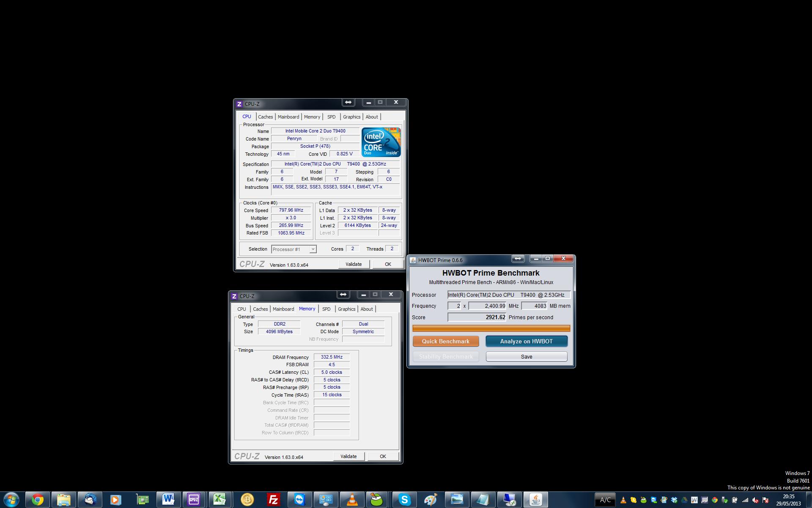
Task: Click the HWBOT Processor name field
Action: point(509,295)
